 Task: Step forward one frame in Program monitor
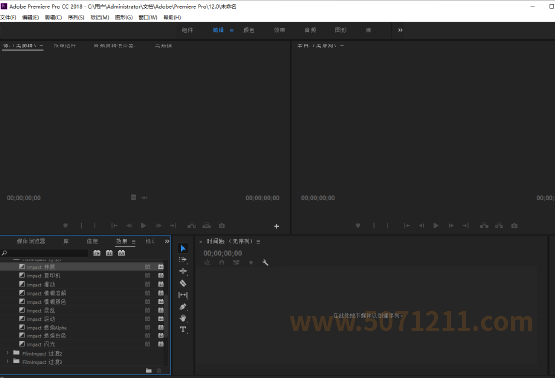451,225
